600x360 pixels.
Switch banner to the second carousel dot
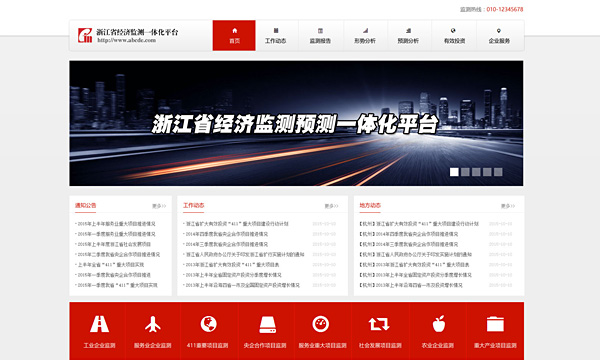pyautogui.click(x=465, y=172)
